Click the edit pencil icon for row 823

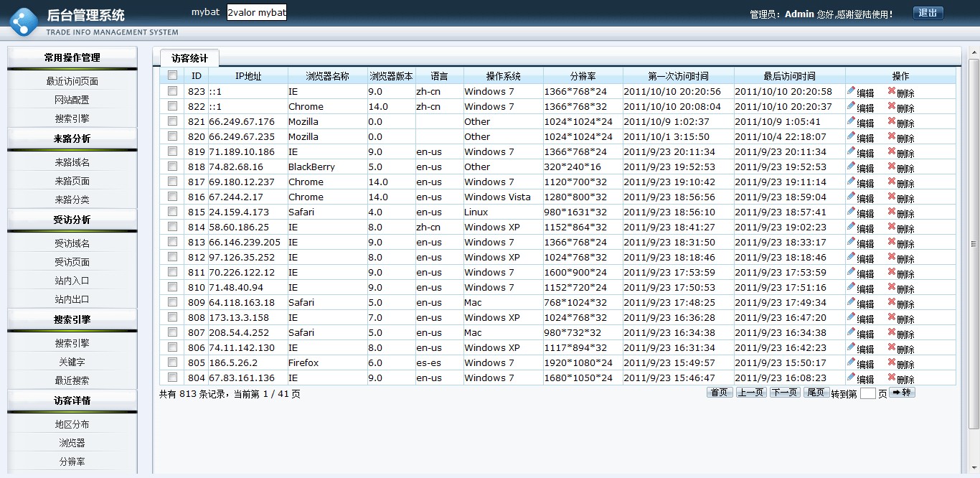852,90
